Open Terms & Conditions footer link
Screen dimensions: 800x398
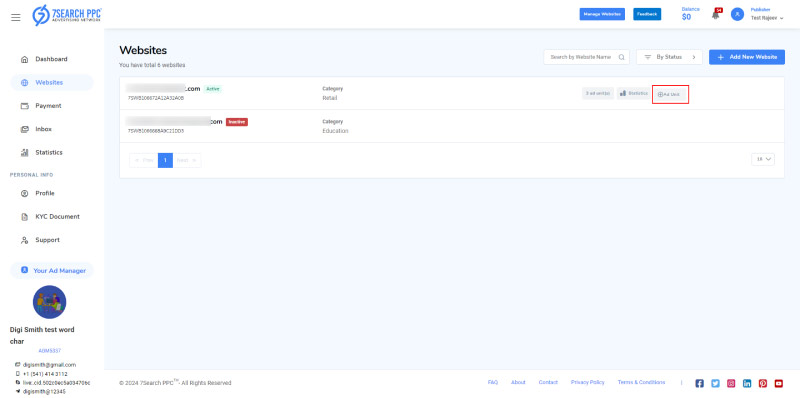pyautogui.click(x=641, y=382)
